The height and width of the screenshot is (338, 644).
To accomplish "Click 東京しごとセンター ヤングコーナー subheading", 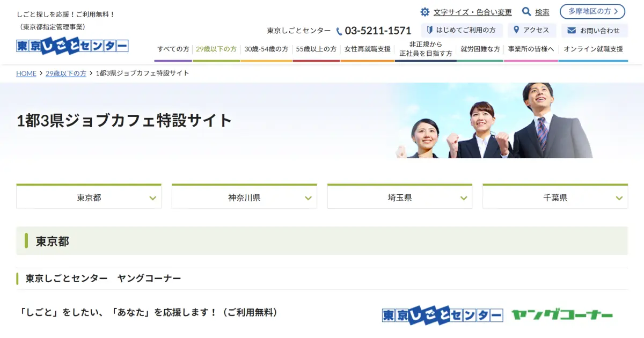I will (x=103, y=278).
